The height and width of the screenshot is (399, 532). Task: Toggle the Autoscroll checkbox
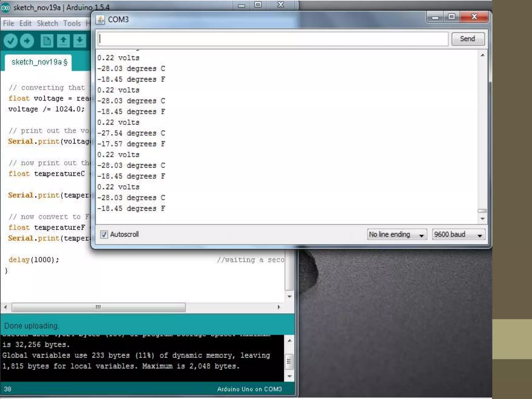104,235
